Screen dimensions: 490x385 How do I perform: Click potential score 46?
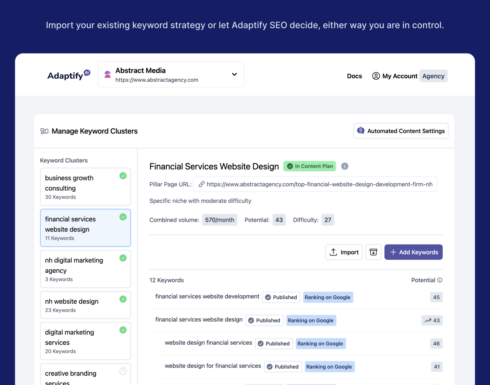tap(436, 344)
